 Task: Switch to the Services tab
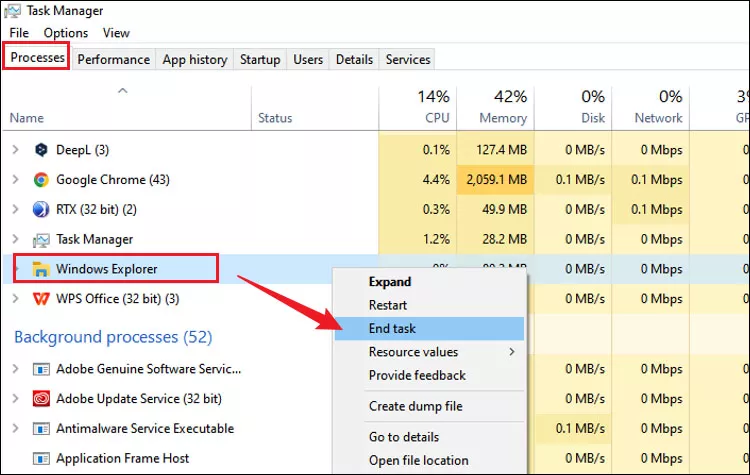408,59
